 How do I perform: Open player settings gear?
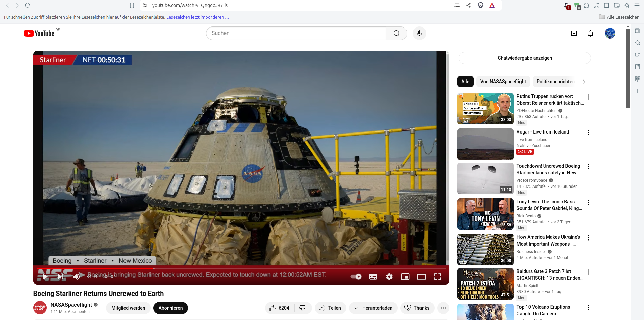pyautogui.click(x=389, y=277)
